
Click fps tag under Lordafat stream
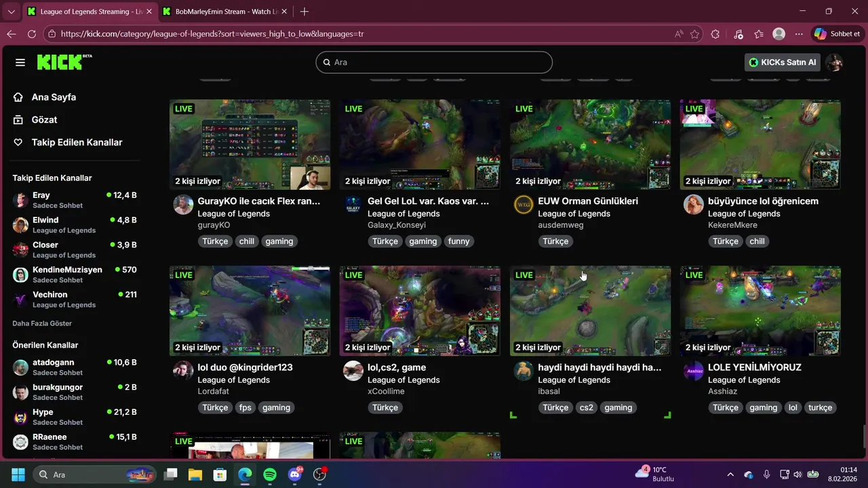(x=245, y=407)
